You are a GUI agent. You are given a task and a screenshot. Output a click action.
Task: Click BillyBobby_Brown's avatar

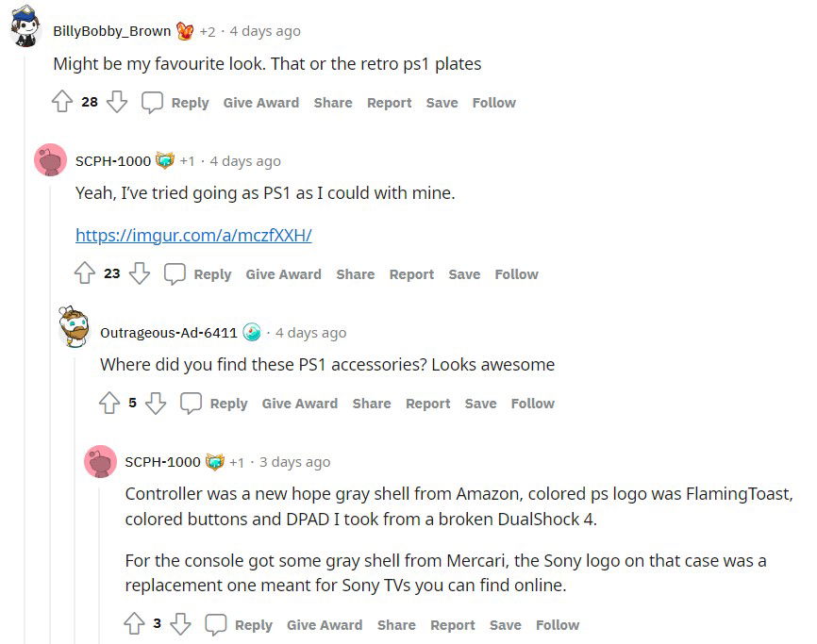click(x=25, y=28)
